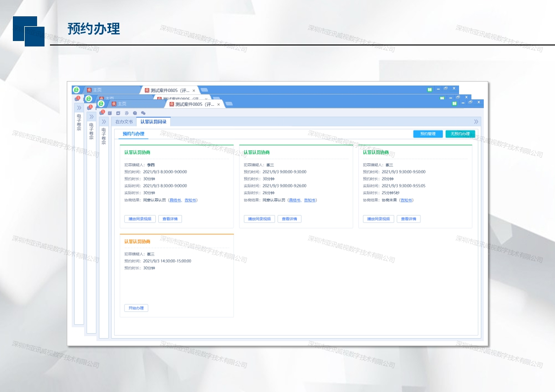Screen dimensions: 555x392
Task: View details of 张三 9:00 appointment
Action: (x=289, y=219)
